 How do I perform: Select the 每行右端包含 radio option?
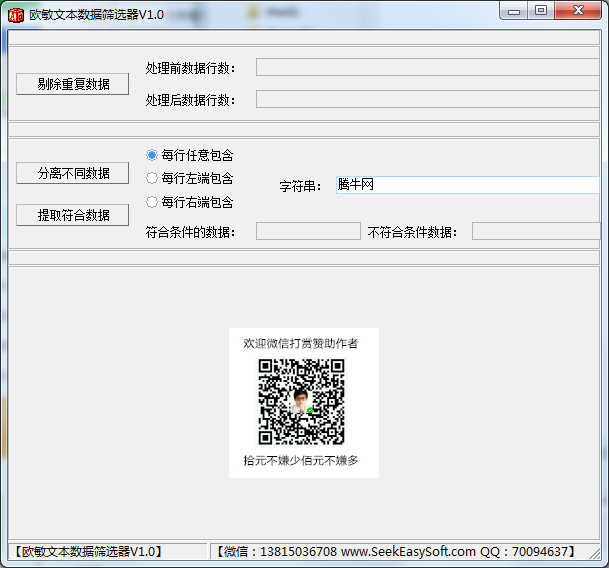(x=190, y=202)
